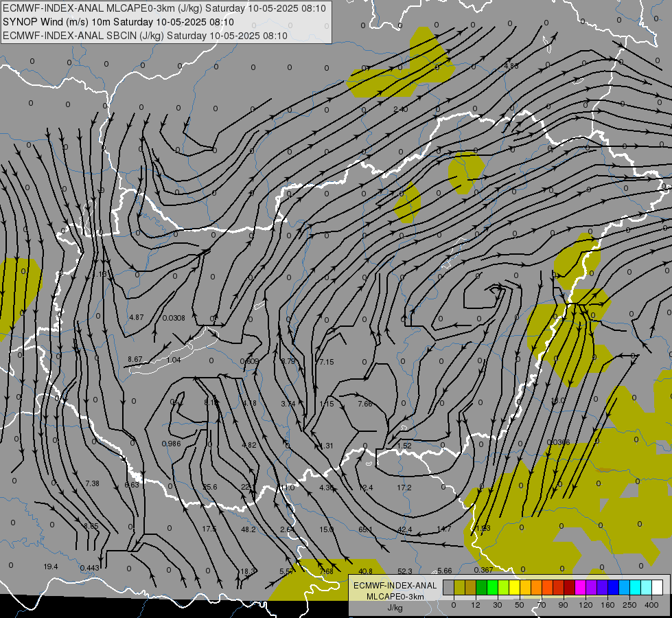This screenshot has height=618, width=672.
Task: Click the 7.15 data value
Action: 327,362
